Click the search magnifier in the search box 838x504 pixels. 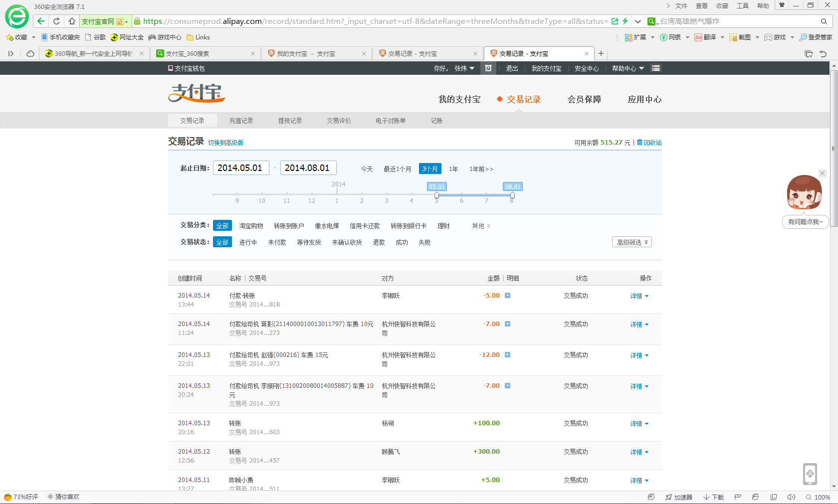(824, 21)
